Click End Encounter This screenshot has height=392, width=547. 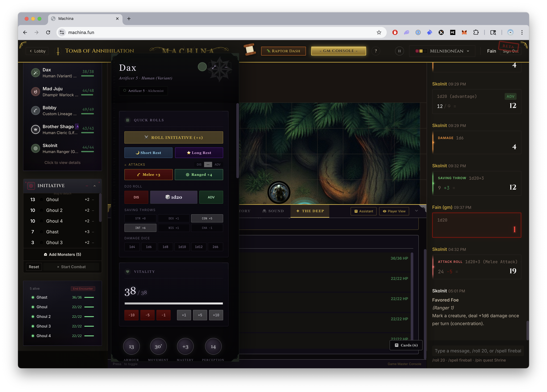click(83, 289)
